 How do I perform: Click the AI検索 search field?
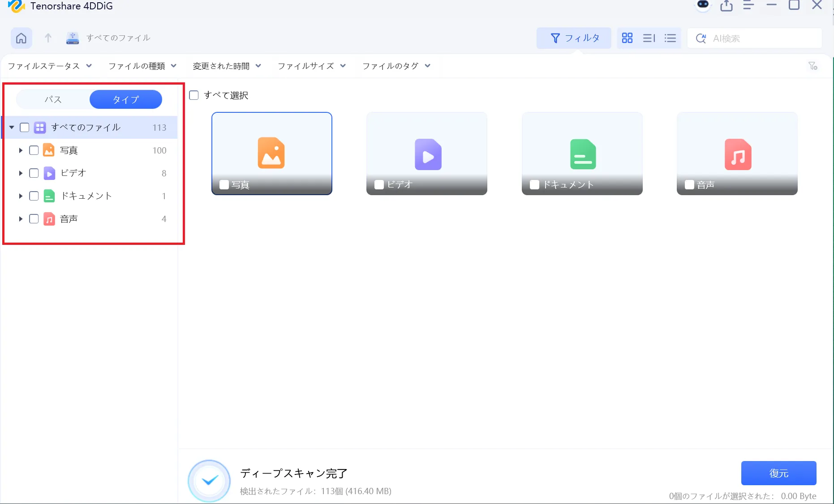(761, 38)
